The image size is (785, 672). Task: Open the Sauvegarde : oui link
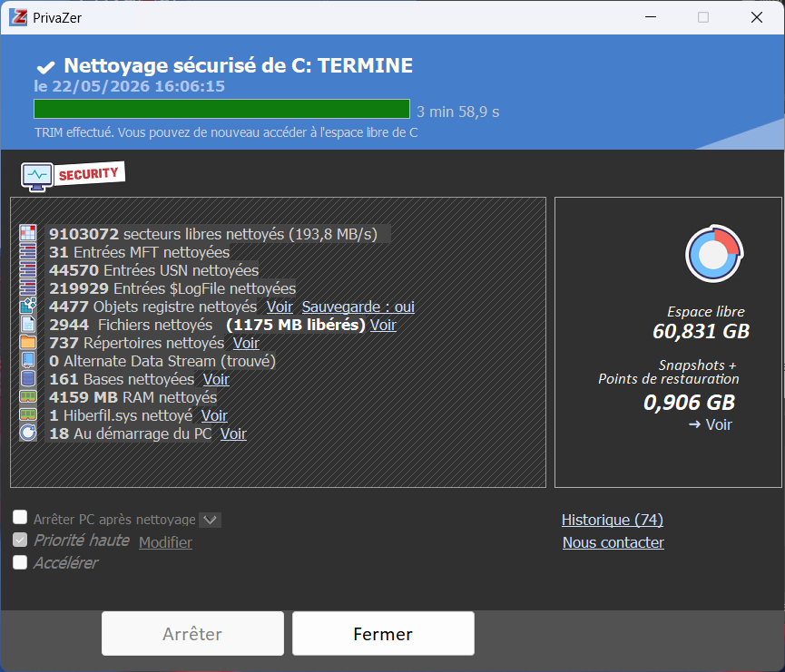point(358,307)
